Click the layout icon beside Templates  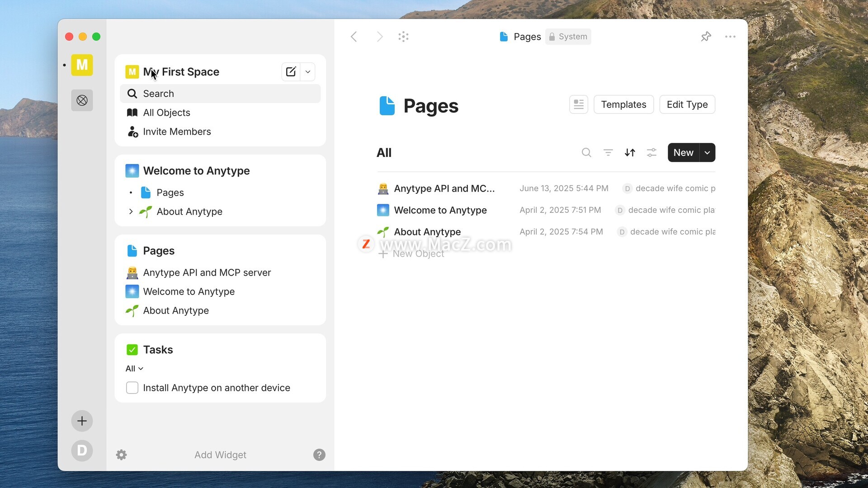point(579,104)
